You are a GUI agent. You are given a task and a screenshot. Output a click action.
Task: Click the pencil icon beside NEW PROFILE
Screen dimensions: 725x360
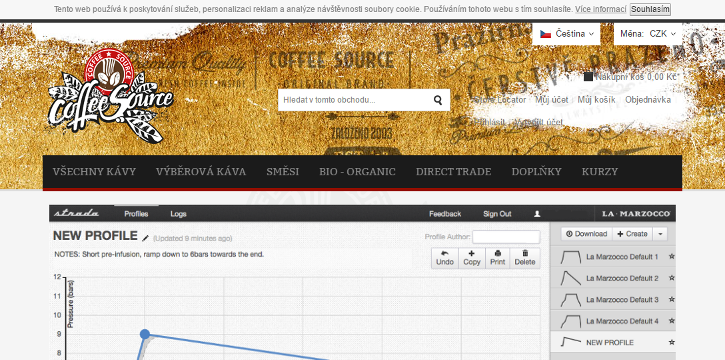pos(146,238)
